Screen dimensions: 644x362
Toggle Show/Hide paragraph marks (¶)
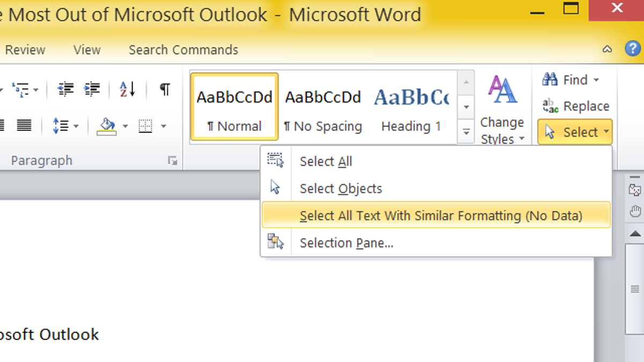click(x=165, y=89)
